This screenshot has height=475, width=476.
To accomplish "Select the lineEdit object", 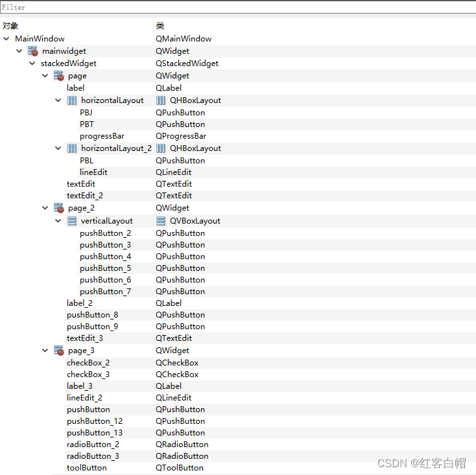I will click(93, 172).
